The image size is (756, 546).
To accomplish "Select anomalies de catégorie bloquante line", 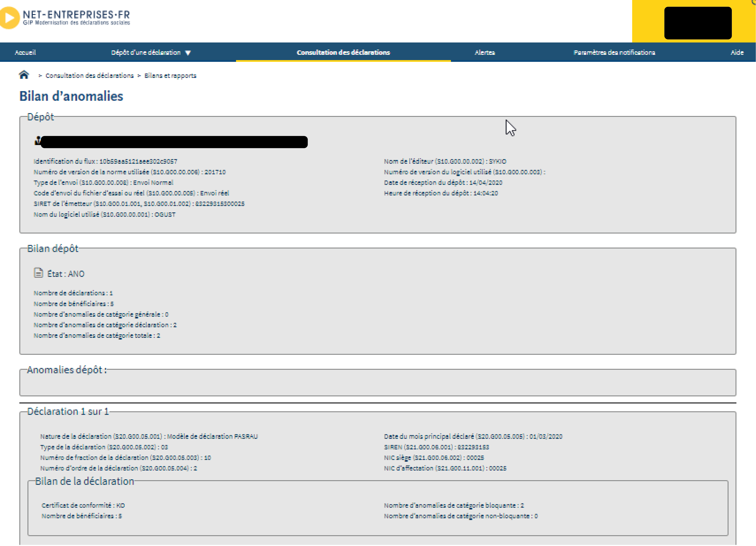I will click(454, 506).
